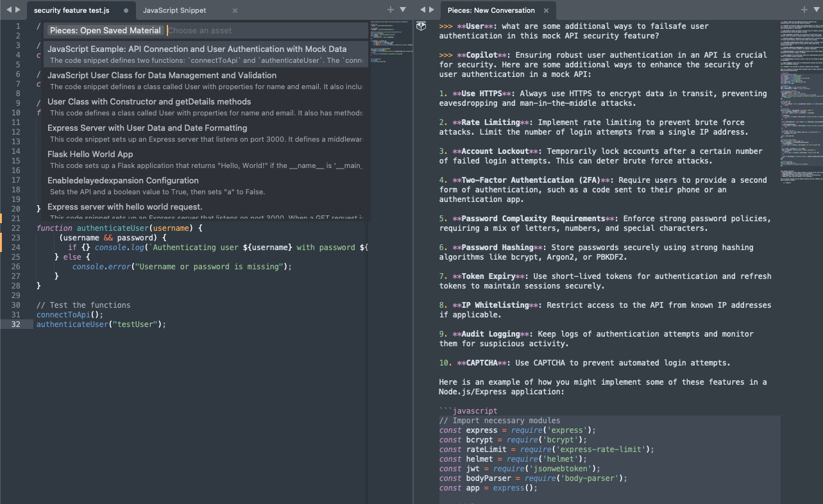Add a new tab in the right pane
Viewport: 823px width, 504px height.
click(x=805, y=10)
